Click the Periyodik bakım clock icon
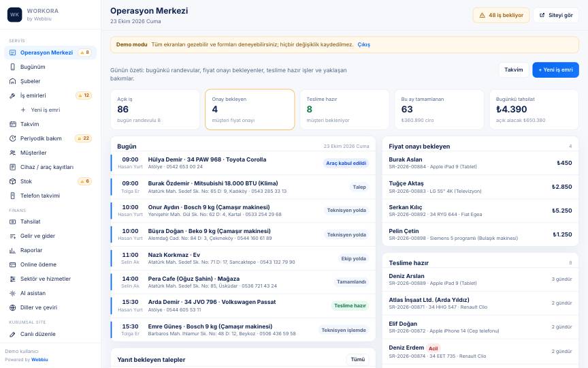The width and height of the screenshot is (588, 368). point(12,138)
